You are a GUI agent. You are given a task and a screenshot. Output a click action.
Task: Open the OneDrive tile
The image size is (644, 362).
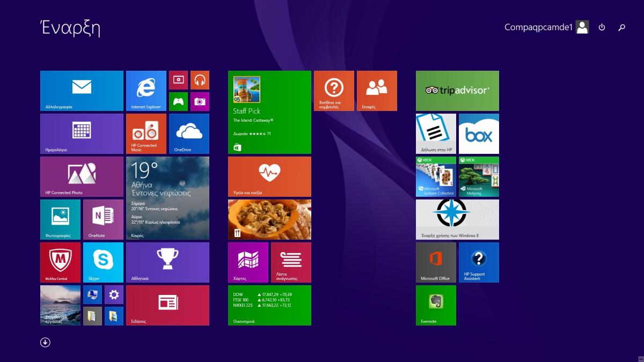pos(189,134)
